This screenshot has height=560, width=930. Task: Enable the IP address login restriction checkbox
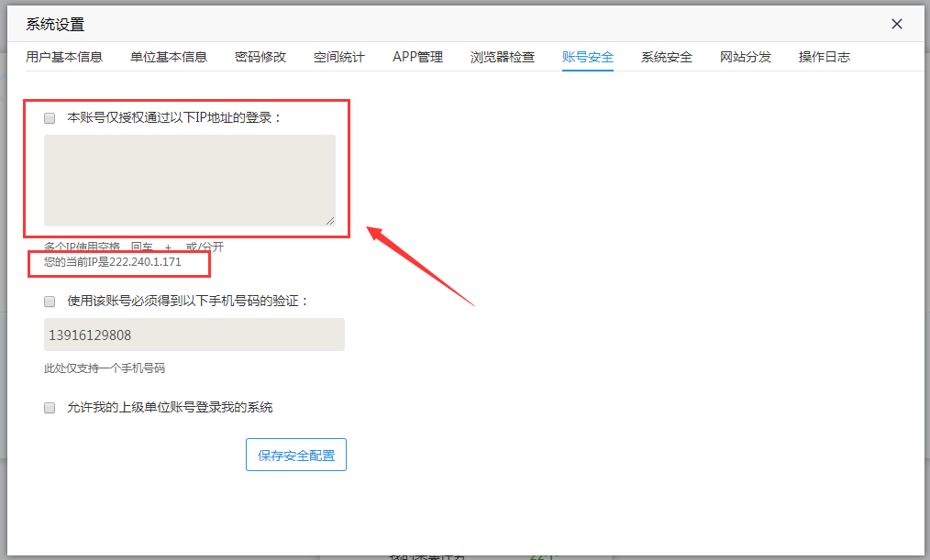(50, 118)
